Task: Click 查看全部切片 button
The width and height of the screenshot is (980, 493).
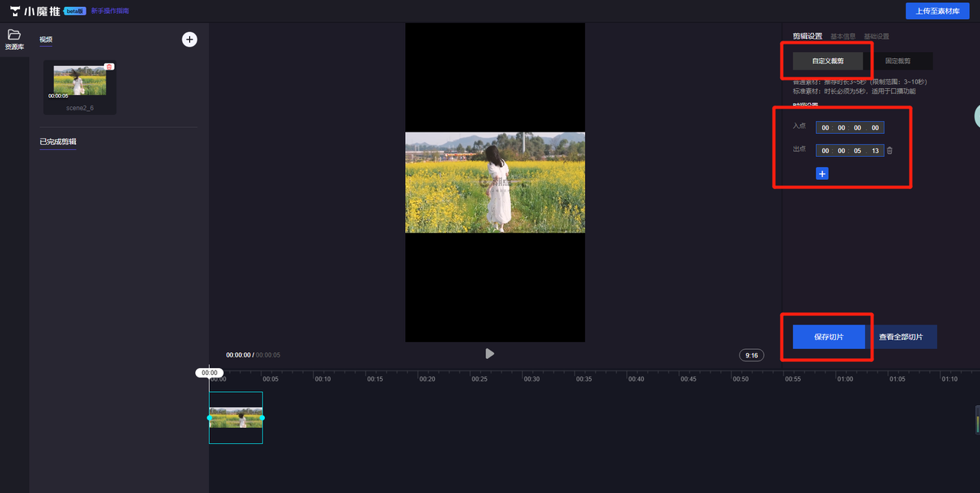Action: [x=901, y=337]
